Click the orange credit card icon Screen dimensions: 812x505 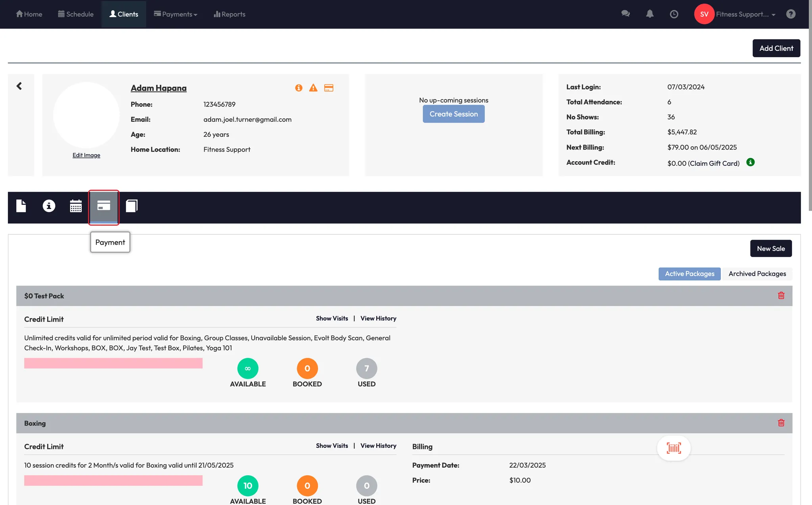pos(329,88)
